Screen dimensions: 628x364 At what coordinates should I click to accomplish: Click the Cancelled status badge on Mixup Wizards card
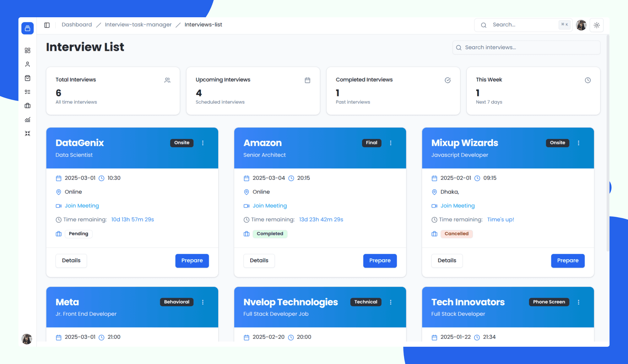point(456,233)
